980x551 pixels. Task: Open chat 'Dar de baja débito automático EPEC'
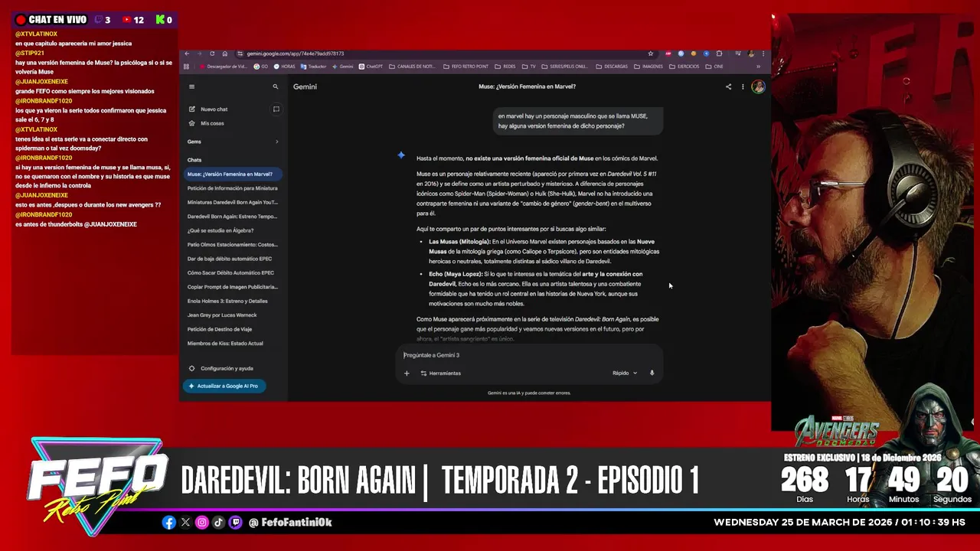230,259
